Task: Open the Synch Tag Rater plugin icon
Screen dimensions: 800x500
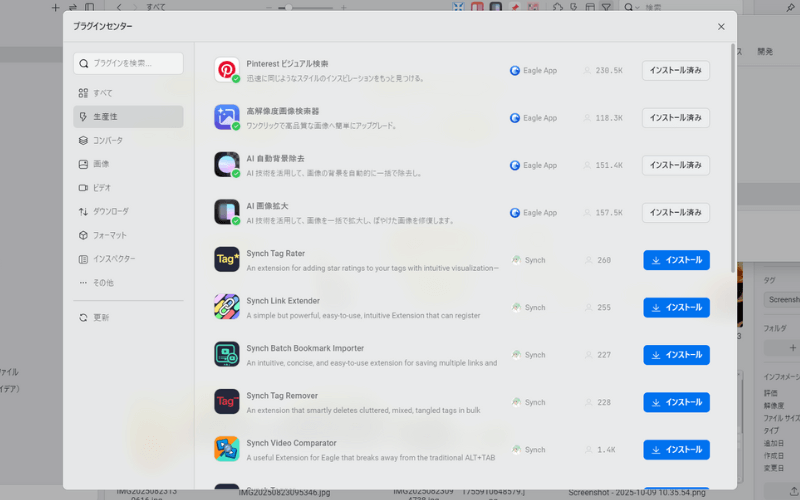Action: 227,260
